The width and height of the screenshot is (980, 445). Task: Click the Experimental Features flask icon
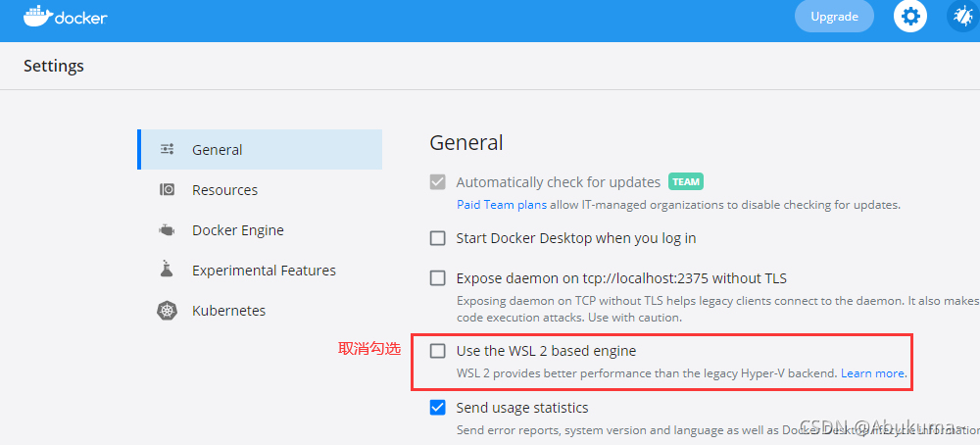(166, 270)
